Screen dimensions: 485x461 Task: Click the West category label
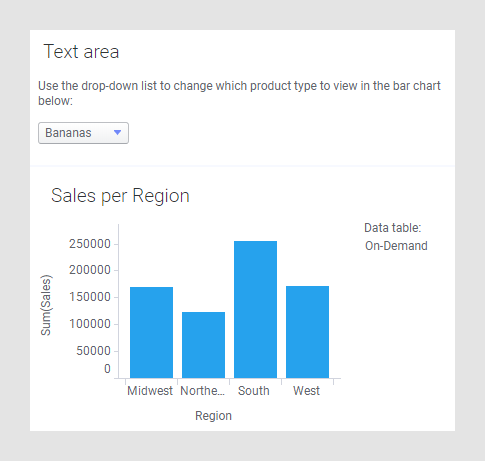[x=306, y=391]
